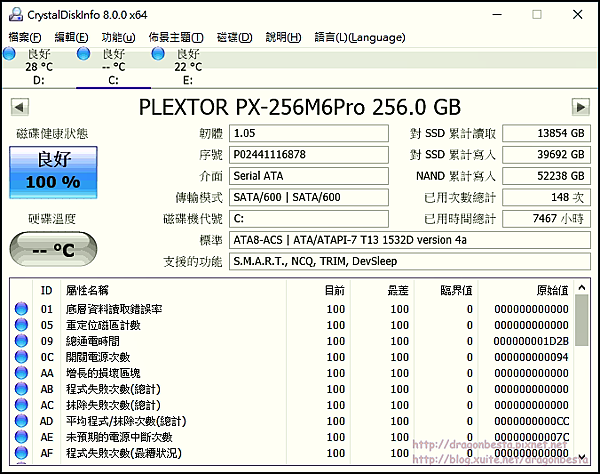Select the 重定位磁區計數 attribute row
600x474 pixels.
tap(292, 325)
